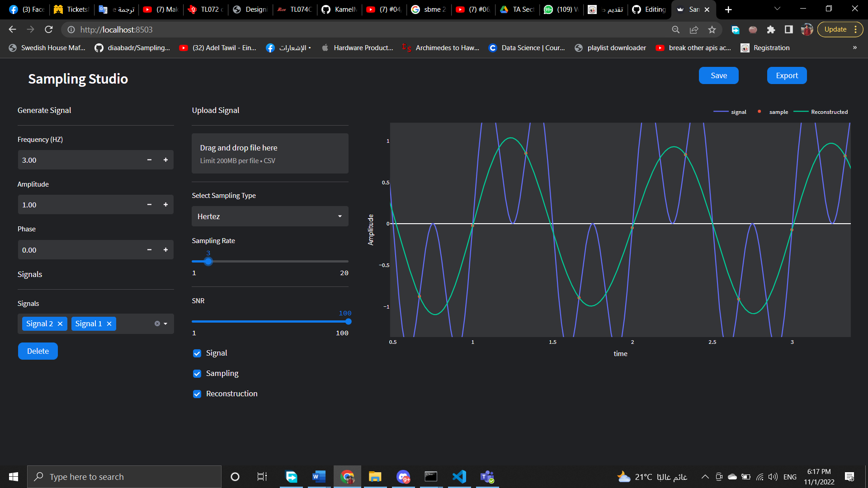Expand the Signals multiselect dropdown
The height and width of the screenshot is (488, 868).
tap(166, 324)
